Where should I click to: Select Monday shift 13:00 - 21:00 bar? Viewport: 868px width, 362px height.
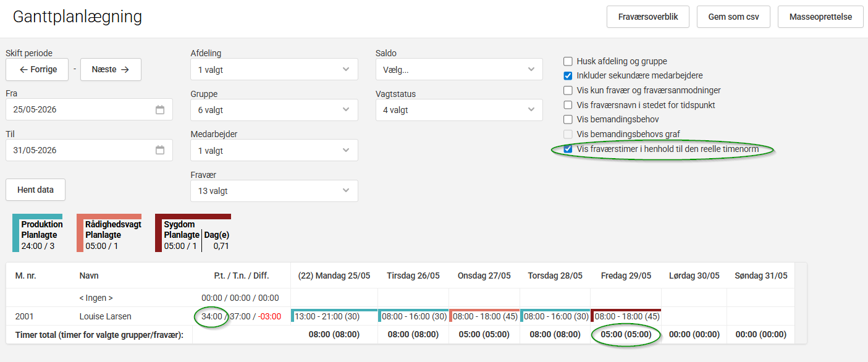334,316
